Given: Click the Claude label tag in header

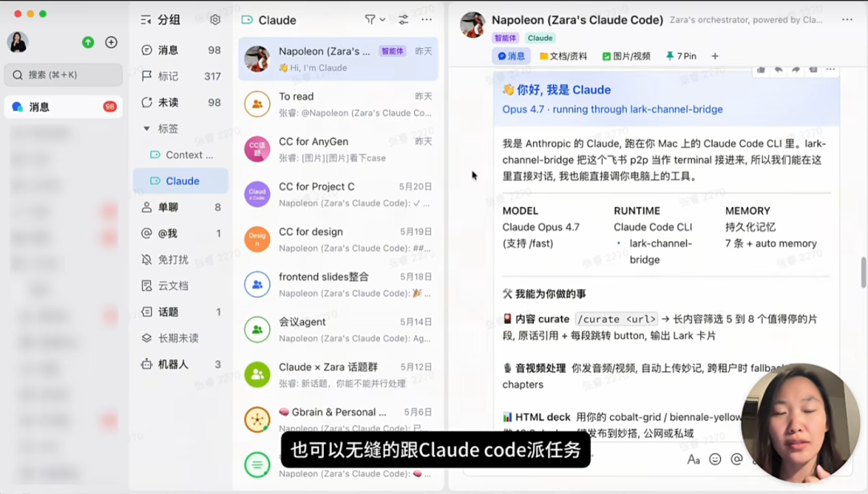Looking at the screenshot, I should (x=540, y=38).
